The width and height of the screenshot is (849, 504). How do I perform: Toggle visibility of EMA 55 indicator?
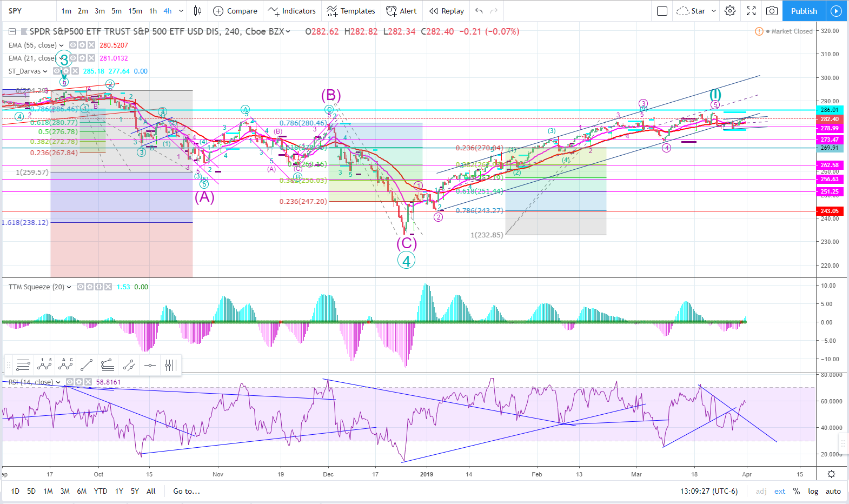click(x=72, y=45)
